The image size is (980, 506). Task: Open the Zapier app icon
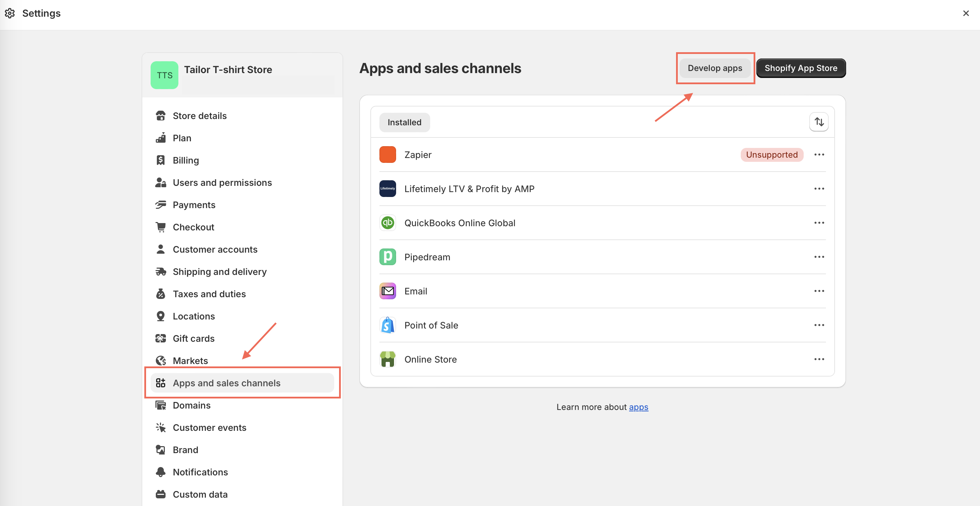(387, 155)
